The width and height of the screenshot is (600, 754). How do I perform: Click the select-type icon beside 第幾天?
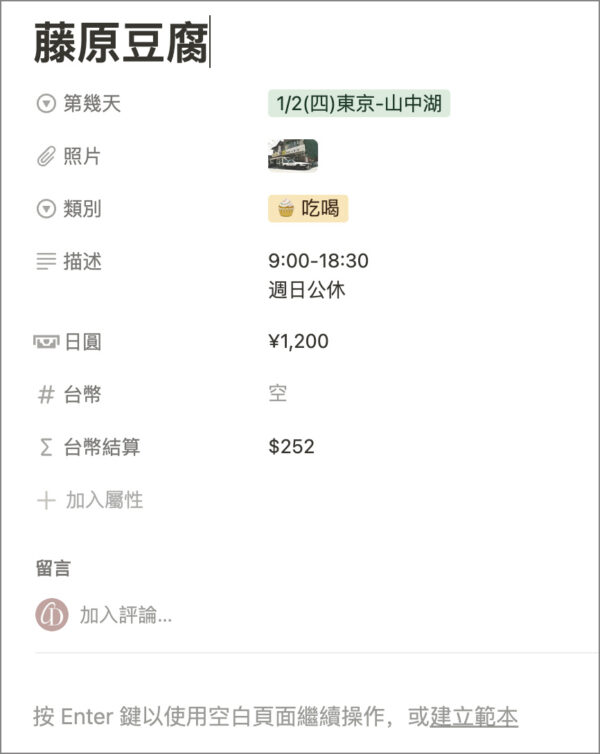click(x=45, y=104)
